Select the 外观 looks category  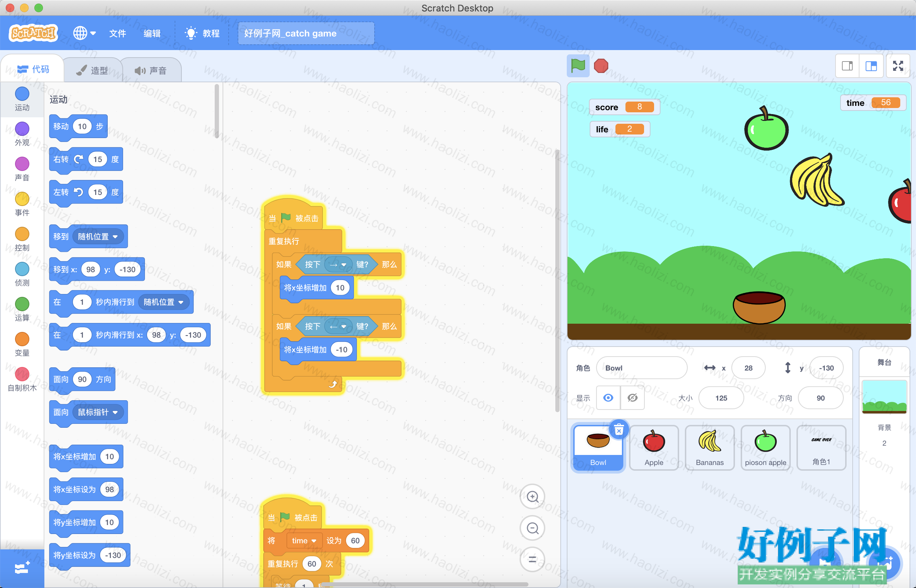tap(22, 134)
